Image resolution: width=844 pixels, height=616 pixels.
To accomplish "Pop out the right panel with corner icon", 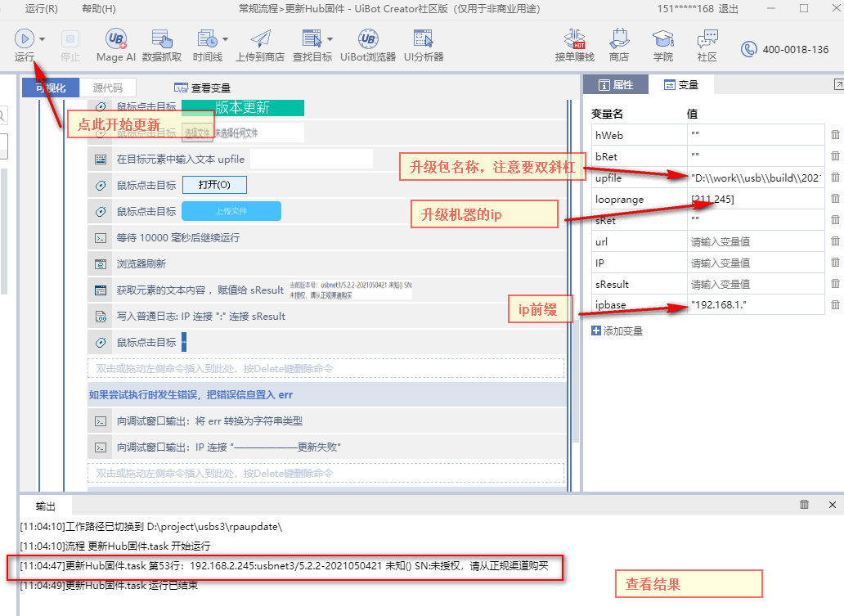I will 838,84.
